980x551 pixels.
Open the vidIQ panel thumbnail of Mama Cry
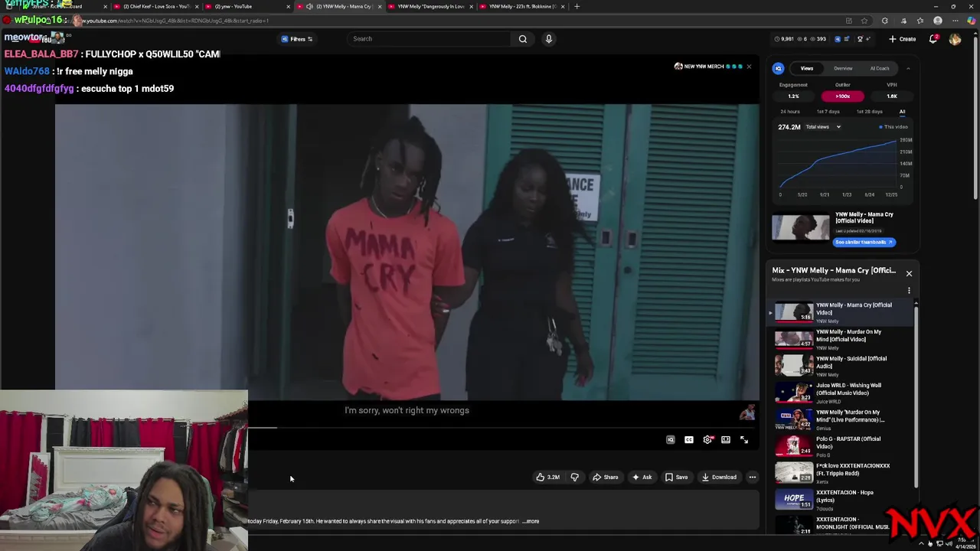[x=800, y=228]
